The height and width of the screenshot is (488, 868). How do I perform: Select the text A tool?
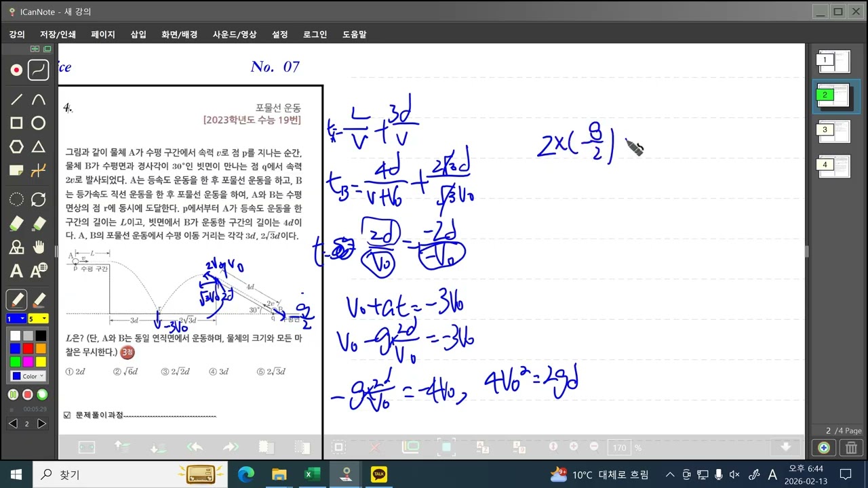[17, 271]
